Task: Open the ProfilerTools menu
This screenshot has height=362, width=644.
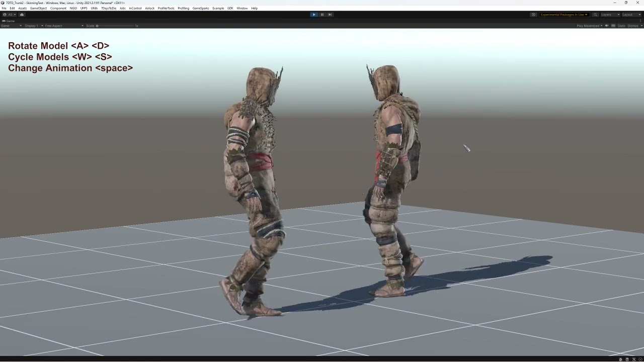Action: pyautogui.click(x=166, y=9)
